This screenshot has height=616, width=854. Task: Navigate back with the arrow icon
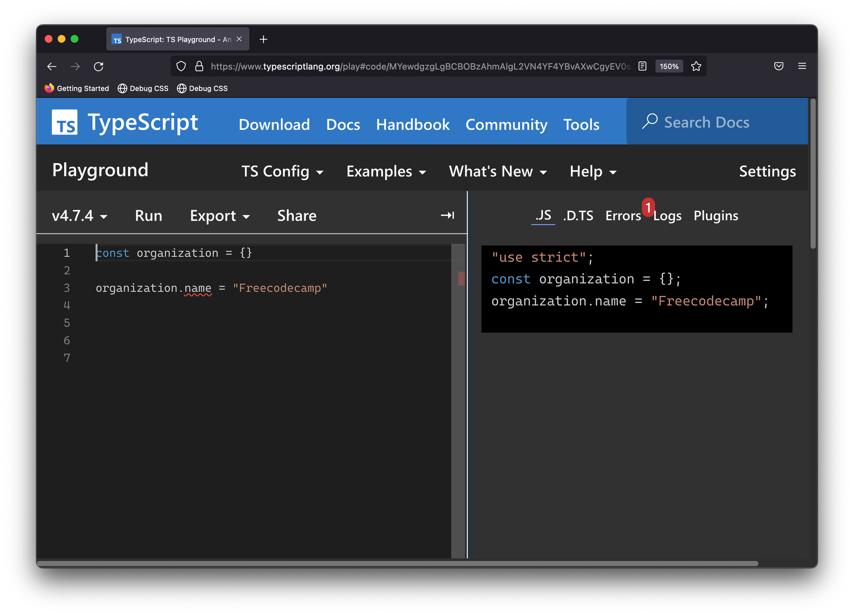pyautogui.click(x=52, y=66)
